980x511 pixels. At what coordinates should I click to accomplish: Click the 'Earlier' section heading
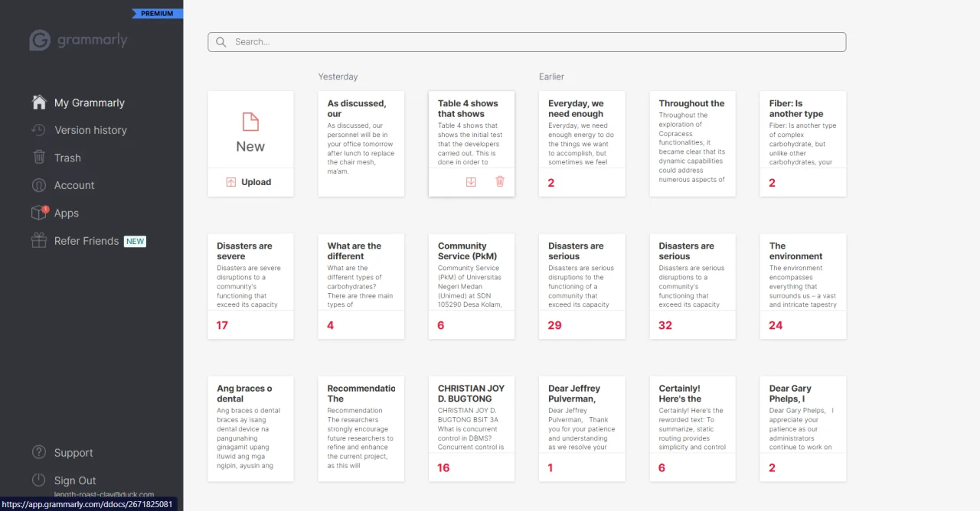pyautogui.click(x=551, y=76)
